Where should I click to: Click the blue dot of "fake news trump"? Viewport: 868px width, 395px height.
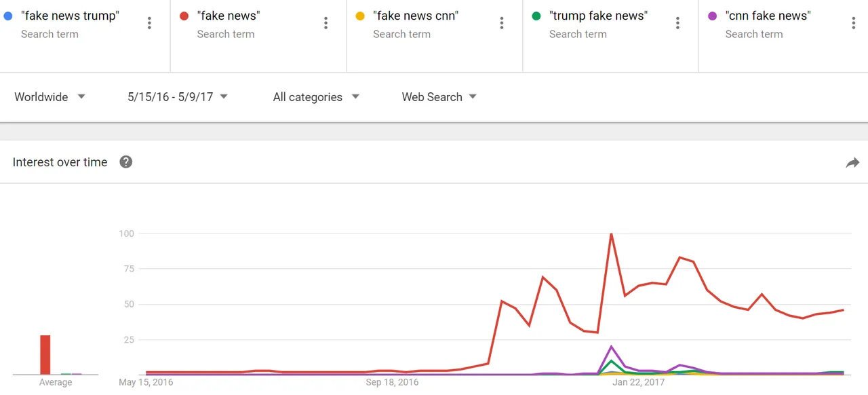(8, 16)
